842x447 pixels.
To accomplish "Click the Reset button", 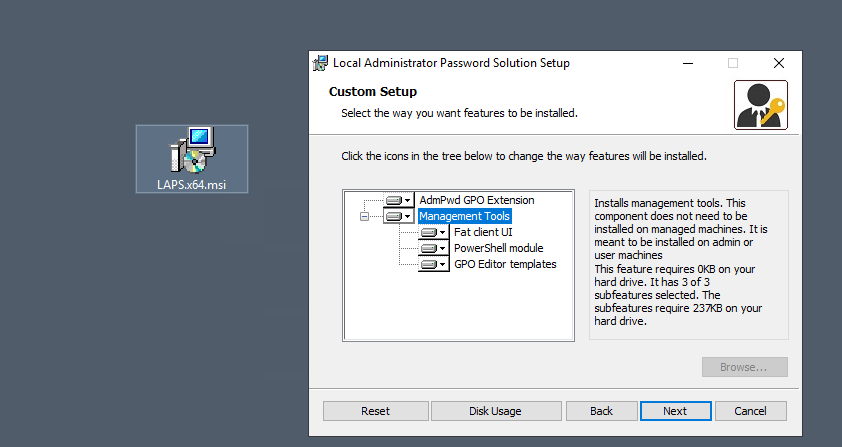I will pyautogui.click(x=375, y=411).
